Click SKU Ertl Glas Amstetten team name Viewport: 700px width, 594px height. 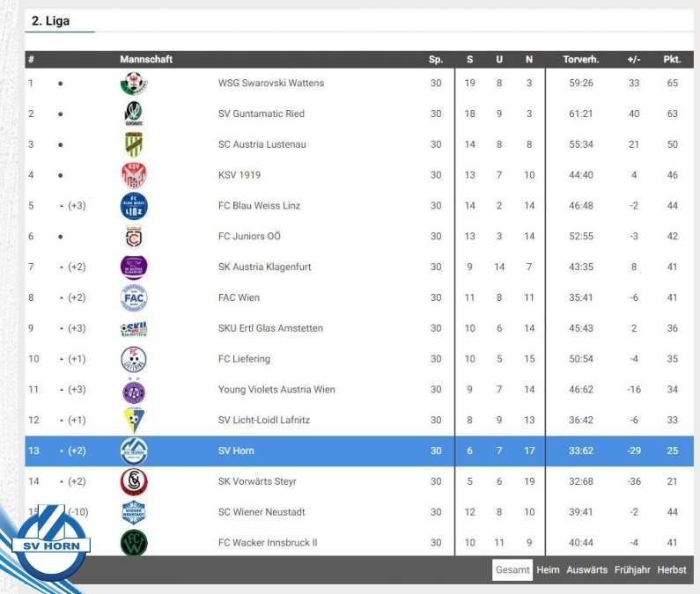(270, 328)
